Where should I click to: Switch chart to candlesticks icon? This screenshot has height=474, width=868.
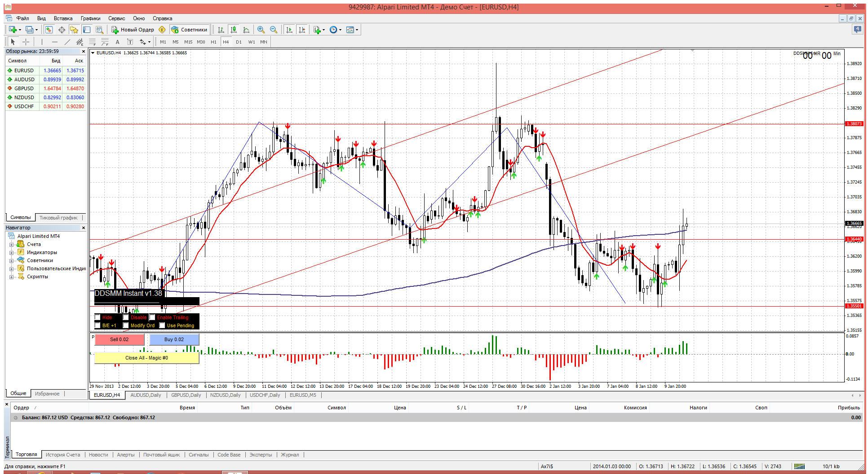point(234,30)
